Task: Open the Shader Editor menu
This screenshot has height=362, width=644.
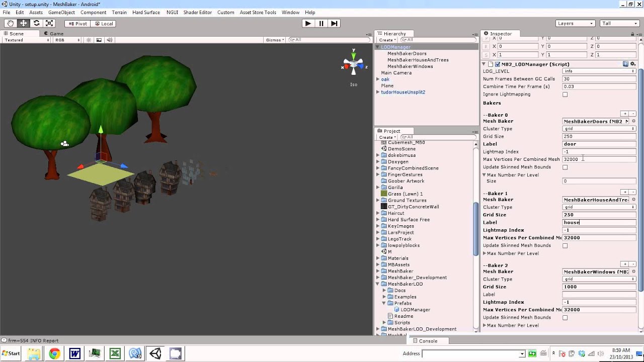Action: (198, 12)
